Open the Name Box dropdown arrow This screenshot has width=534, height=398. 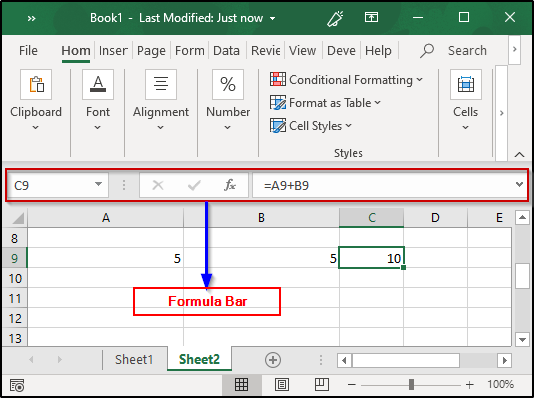[x=98, y=184]
